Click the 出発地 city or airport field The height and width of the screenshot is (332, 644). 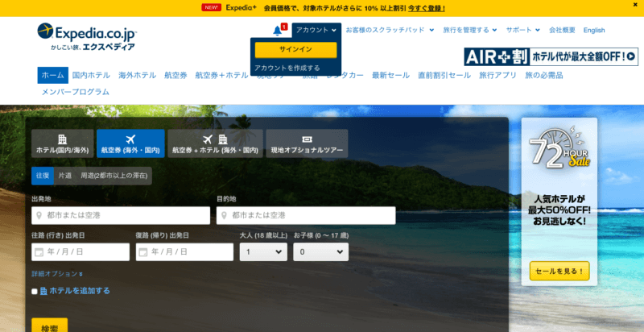coord(121,215)
